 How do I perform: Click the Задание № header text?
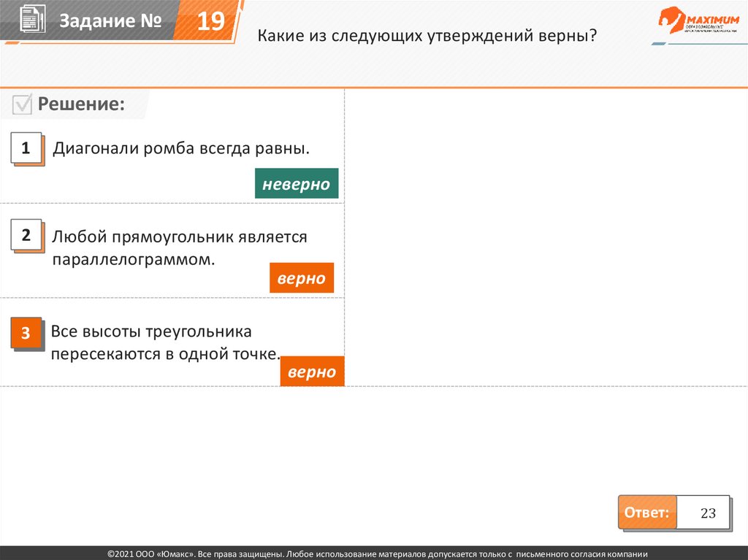(111, 20)
